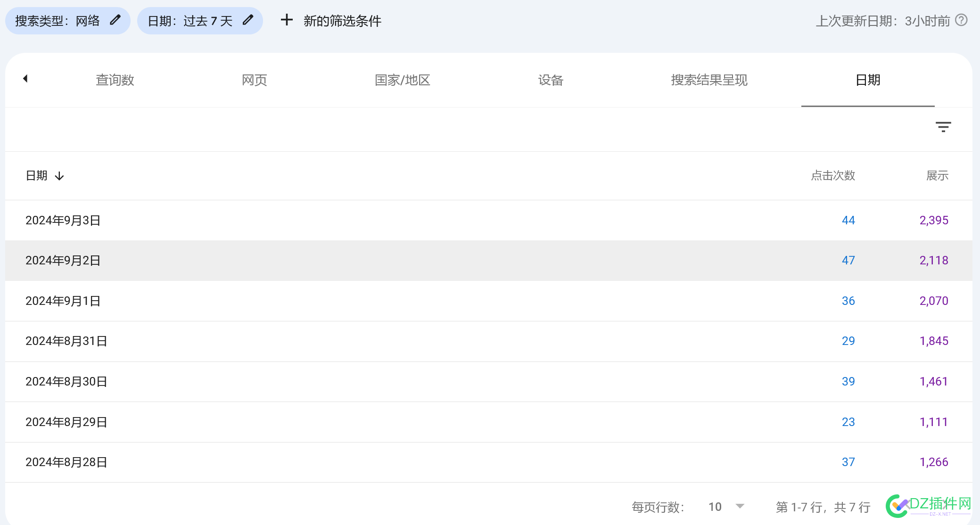Select the row 2024年8月30日
Screen dimensions: 980x525
(x=489, y=382)
